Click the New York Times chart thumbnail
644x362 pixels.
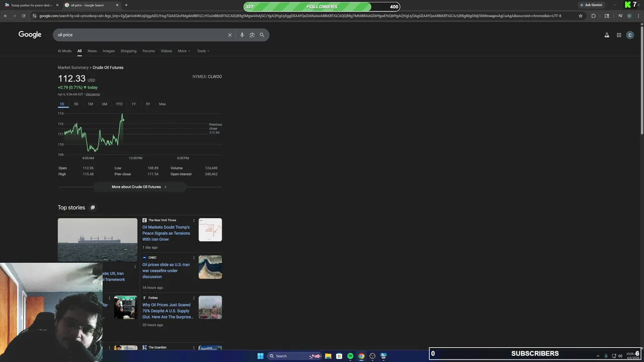pos(210,230)
